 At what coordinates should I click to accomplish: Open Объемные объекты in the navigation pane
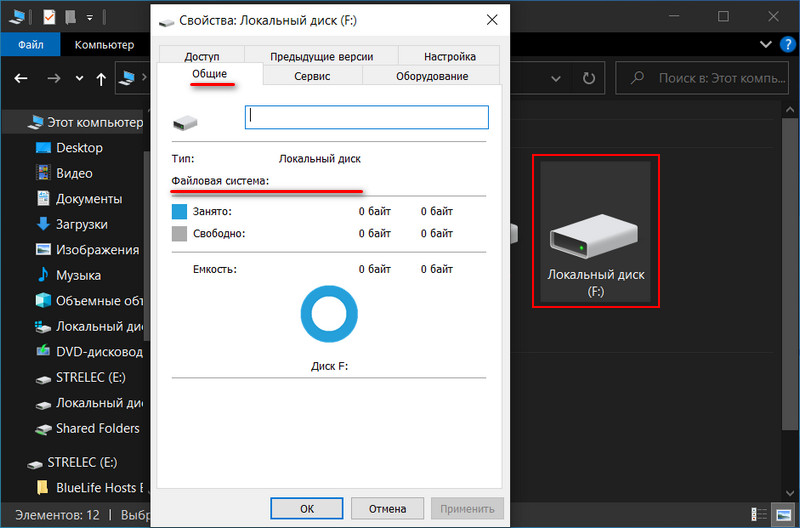pos(99,301)
